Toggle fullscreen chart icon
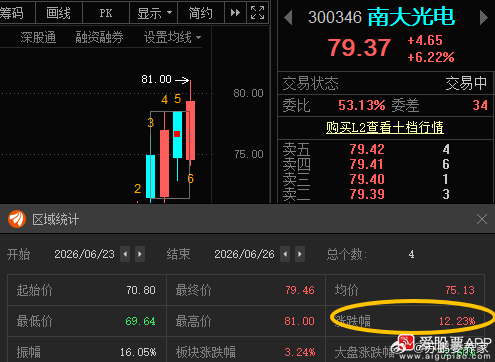Screen dimensions: 495x362 tap(257, 13)
